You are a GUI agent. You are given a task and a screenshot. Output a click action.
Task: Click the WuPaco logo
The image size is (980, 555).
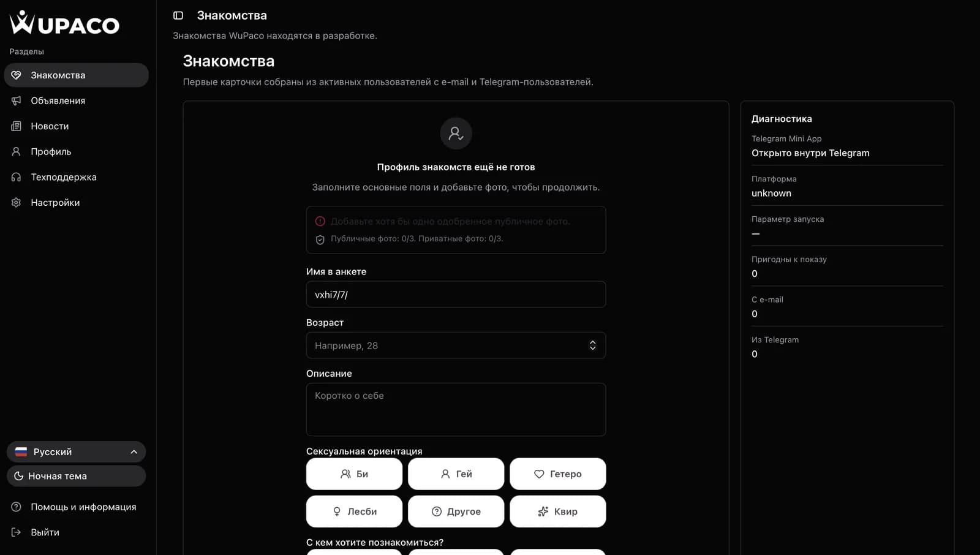tap(64, 22)
